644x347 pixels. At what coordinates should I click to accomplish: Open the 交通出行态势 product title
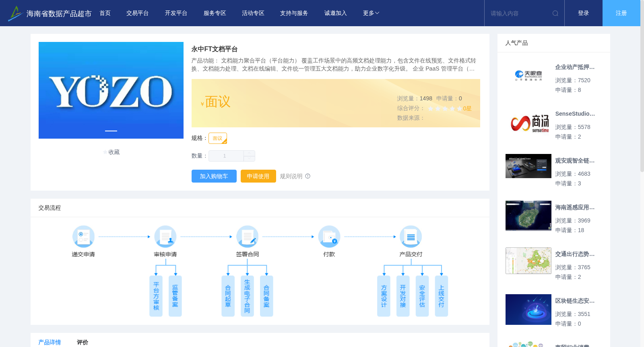click(575, 254)
